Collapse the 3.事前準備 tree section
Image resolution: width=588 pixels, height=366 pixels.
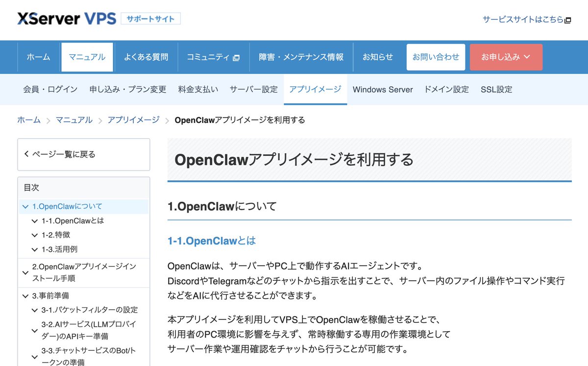25,295
